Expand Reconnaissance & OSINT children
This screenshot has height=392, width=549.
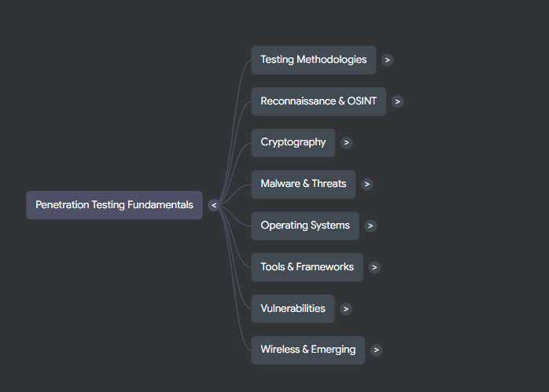(x=397, y=102)
